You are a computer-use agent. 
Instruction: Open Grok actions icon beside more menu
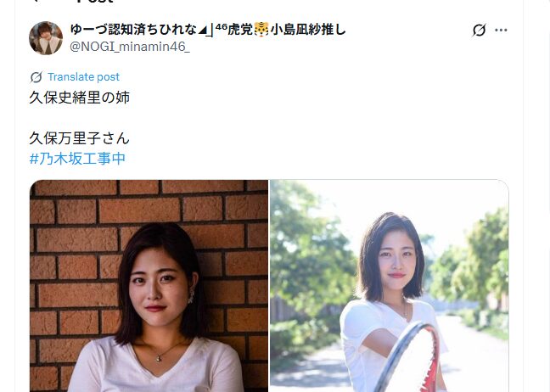click(479, 31)
